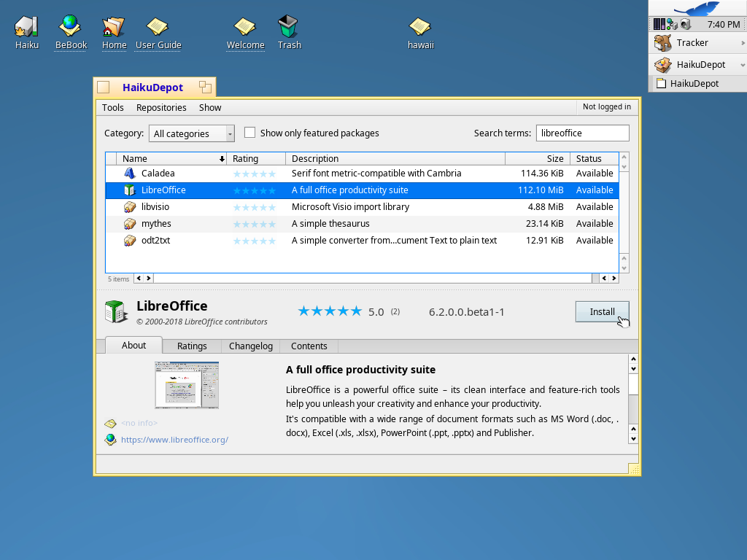Click the window resize corner grip
This screenshot has height=560, width=747.
[634, 470]
